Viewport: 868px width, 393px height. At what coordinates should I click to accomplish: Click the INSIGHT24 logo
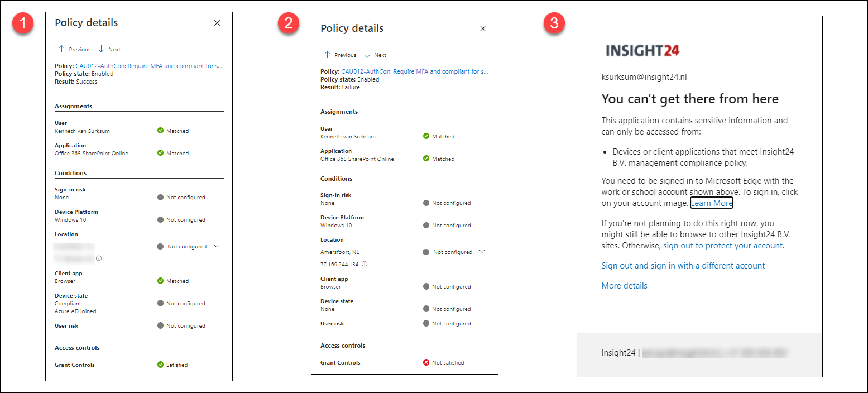pos(642,51)
